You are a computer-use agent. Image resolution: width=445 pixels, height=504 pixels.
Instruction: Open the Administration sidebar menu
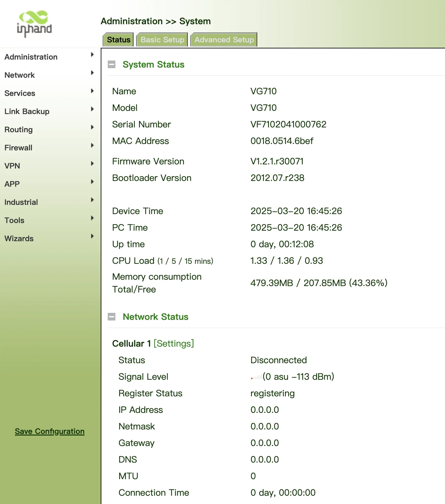tap(31, 57)
